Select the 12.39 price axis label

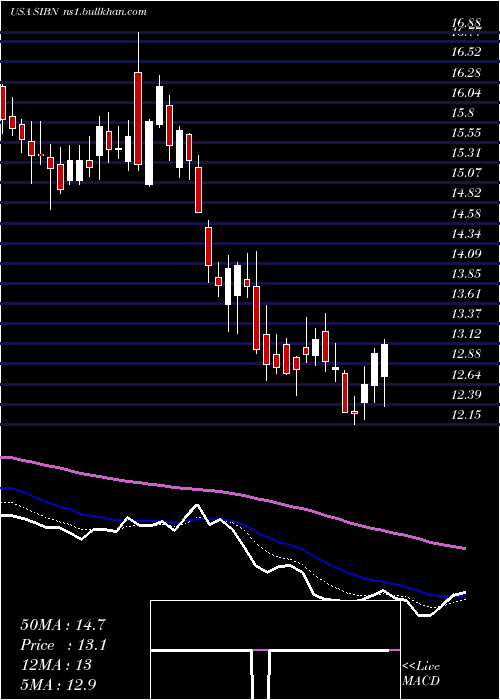(x=466, y=395)
